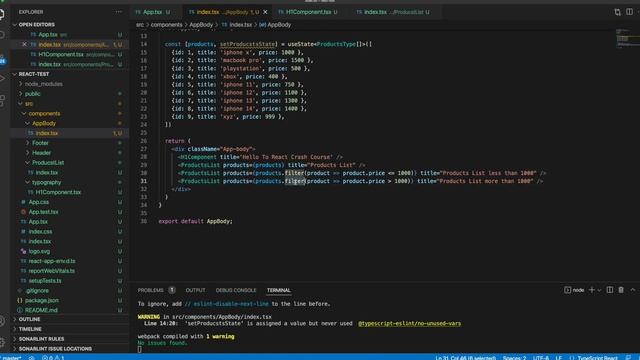Open setupTests.ts in the file tree
Image resolution: width=640 pixels, height=360 pixels.
click(69, 281)
